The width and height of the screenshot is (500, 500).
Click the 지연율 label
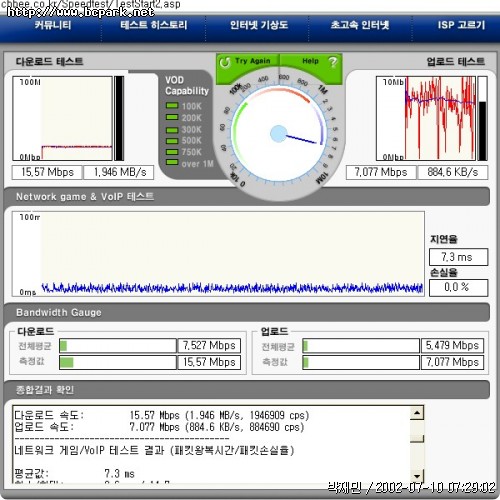[444, 239]
